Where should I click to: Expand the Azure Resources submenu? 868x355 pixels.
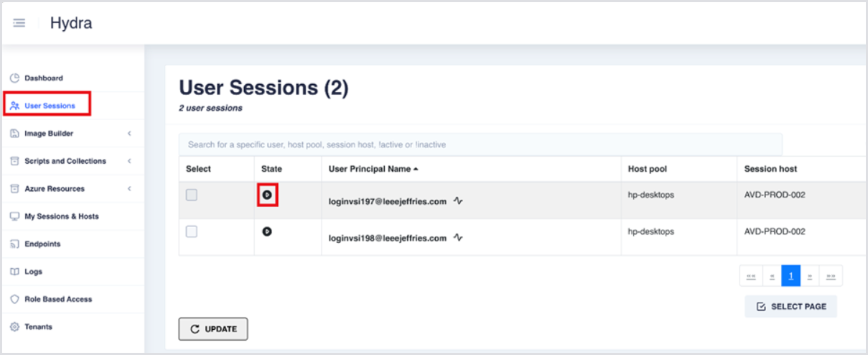point(129,189)
